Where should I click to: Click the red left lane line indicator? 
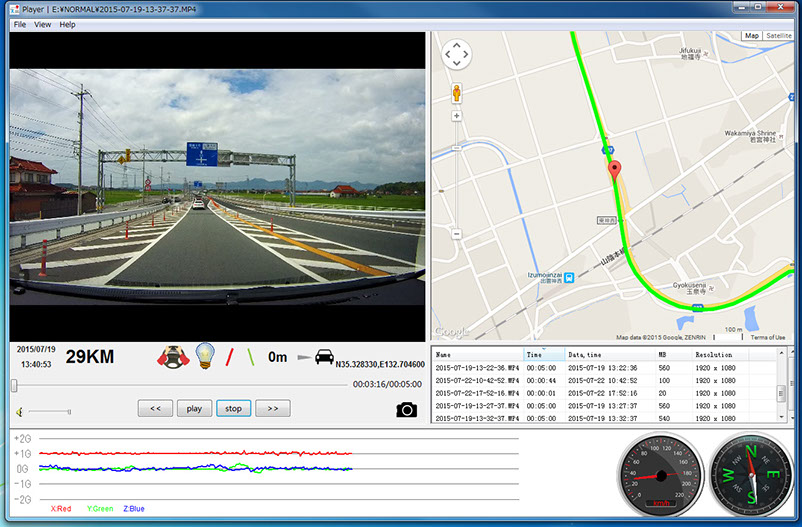[x=230, y=357]
